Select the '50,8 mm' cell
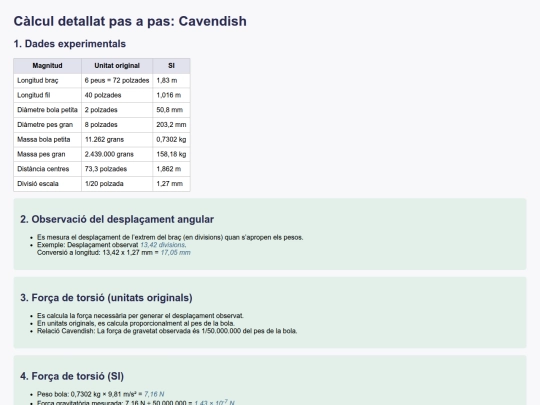540x405 pixels. 172,110
